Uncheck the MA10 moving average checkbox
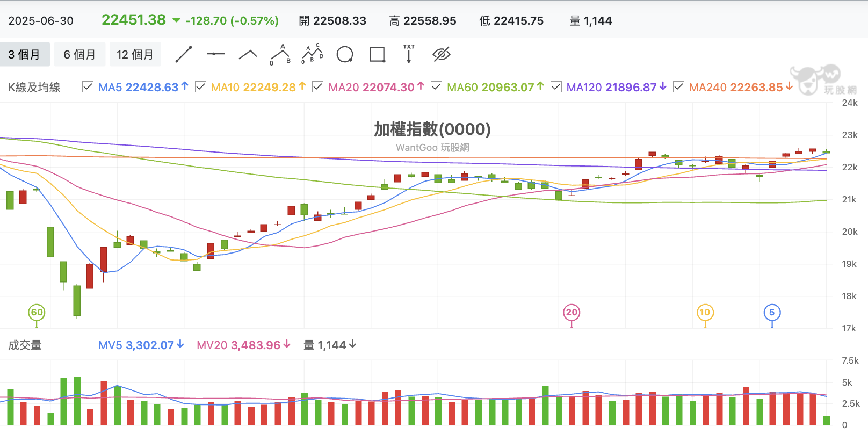The height and width of the screenshot is (434, 868). (200, 87)
